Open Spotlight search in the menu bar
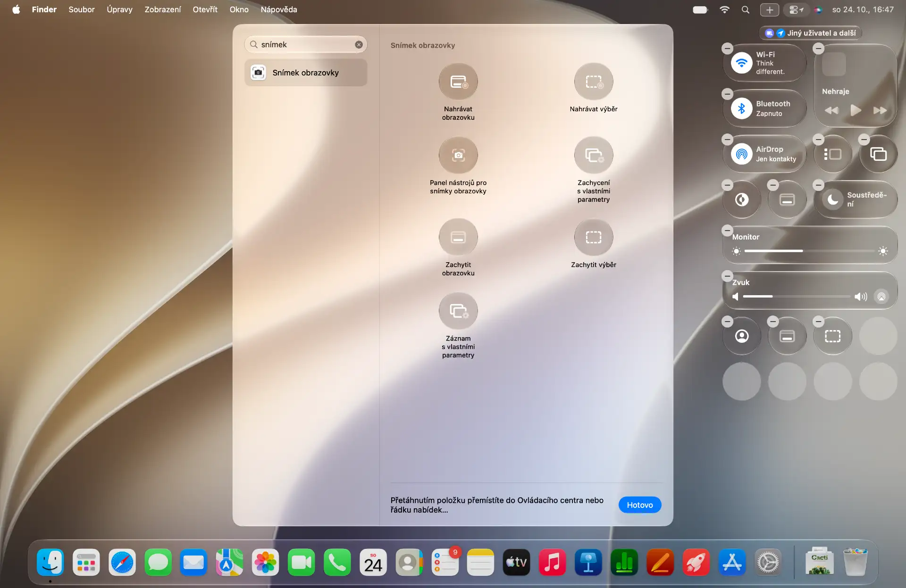 pos(746,9)
